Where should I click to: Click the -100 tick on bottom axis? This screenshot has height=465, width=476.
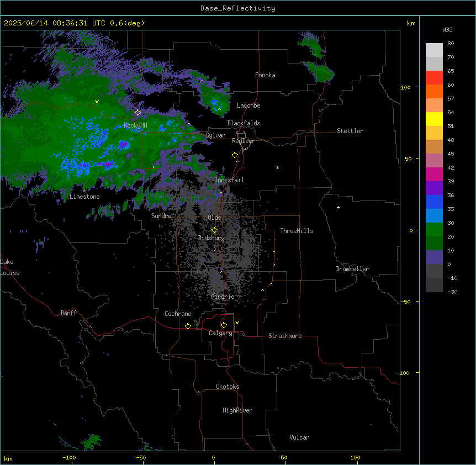coord(69,457)
